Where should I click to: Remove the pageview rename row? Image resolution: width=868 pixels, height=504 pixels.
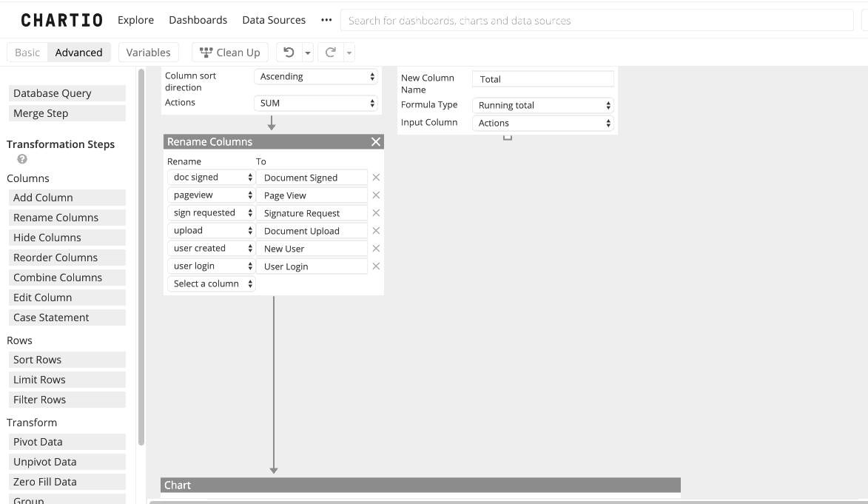click(376, 195)
